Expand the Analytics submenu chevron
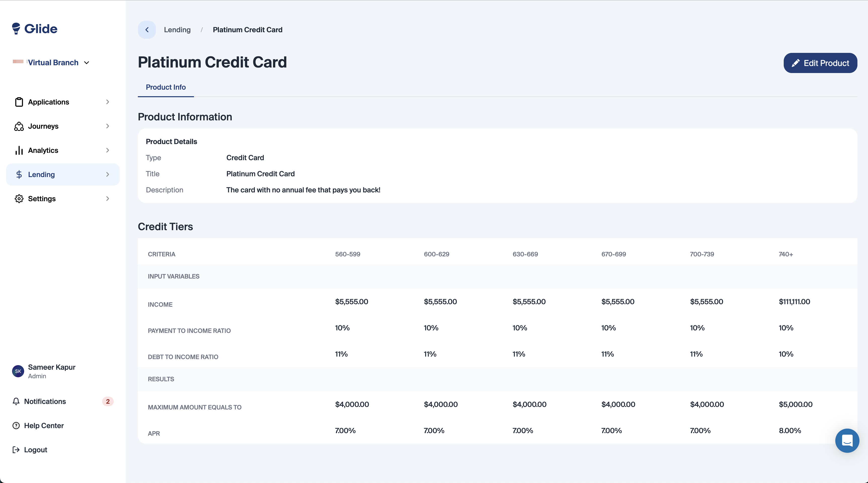Screen dimensions: 868x483 [107, 150]
